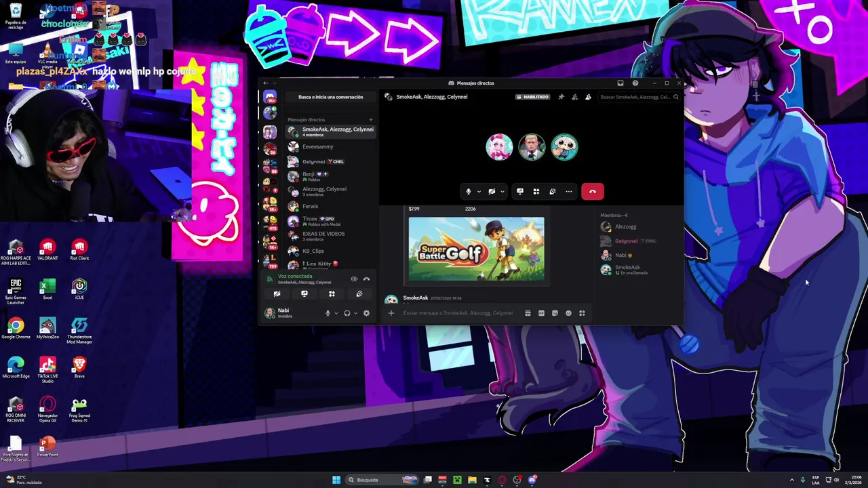Open soundboard in the call bar
Screen dimensions: 868x488
(x=553, y=192)
